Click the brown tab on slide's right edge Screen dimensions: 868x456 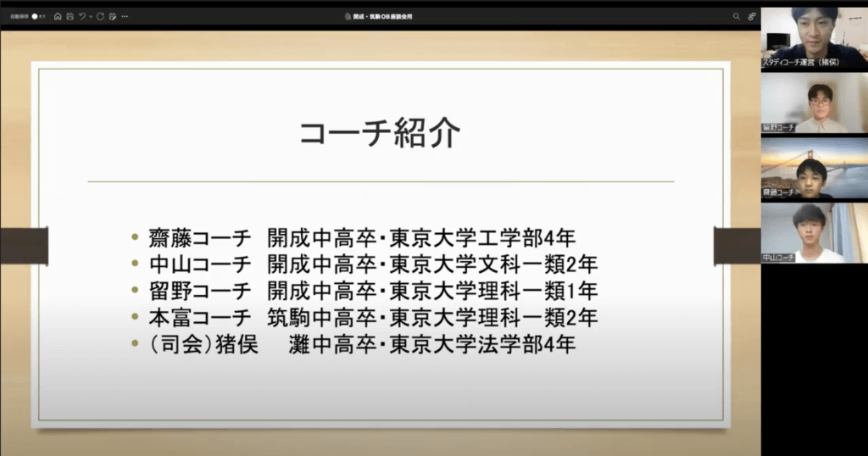[x=737, y=246]
